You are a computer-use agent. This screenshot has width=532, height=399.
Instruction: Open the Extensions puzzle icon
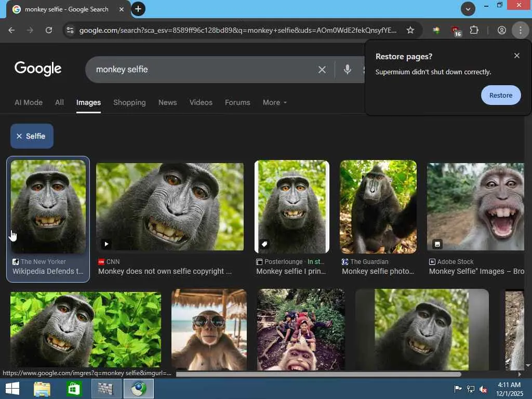click(474, 30)
